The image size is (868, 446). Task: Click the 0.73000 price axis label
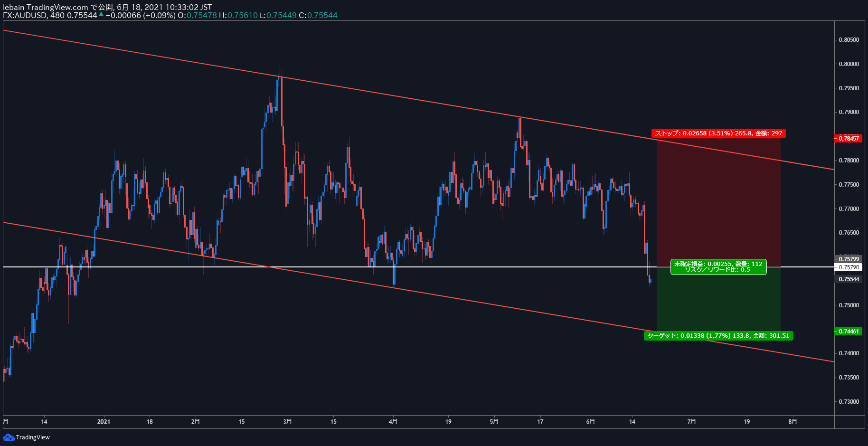coord(849,402)
